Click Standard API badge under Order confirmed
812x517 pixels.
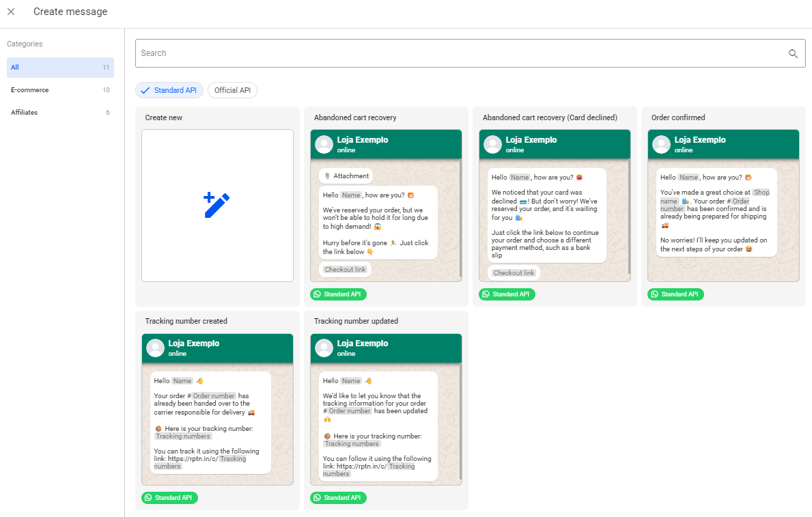tap(675, 294)
